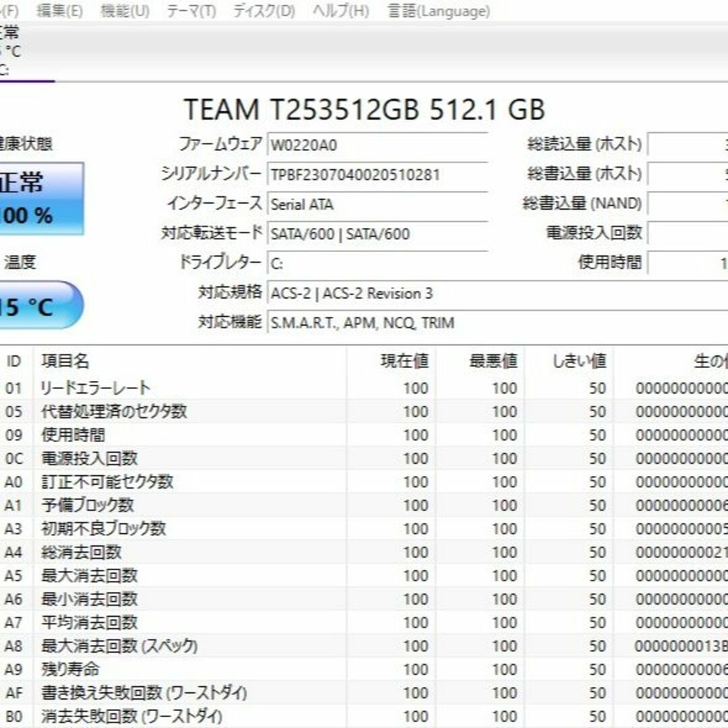Click the 項目名 column header

[x=189, y=361]
